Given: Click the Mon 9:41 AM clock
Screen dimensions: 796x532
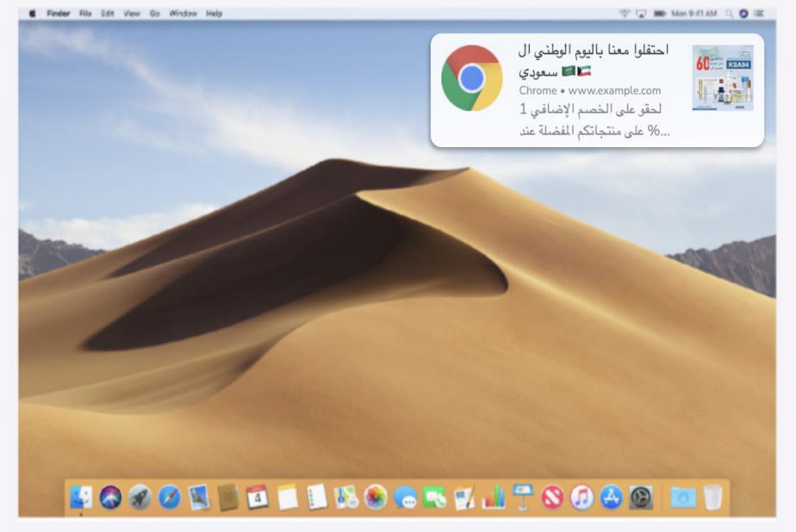Looking at the screenshot, I should coord(694,13).
